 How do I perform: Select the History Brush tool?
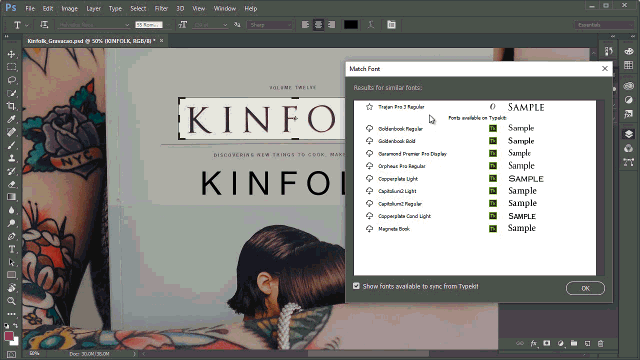coord(11,171)
